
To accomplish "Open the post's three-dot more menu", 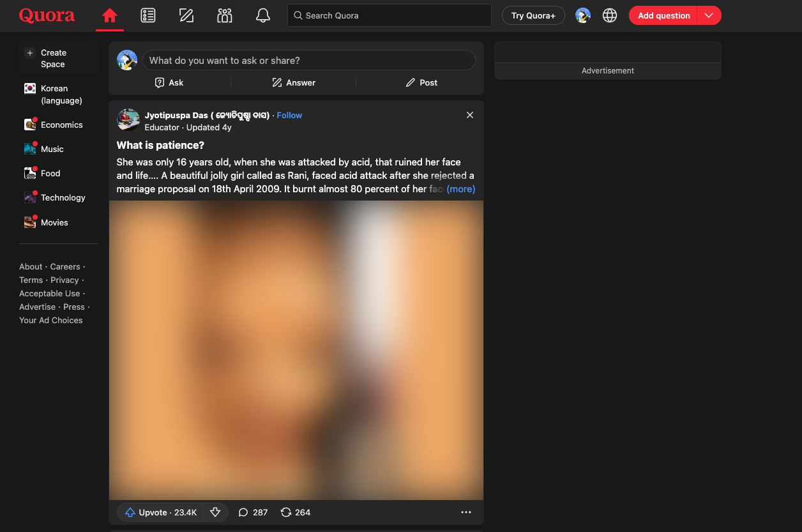I will [466, 512].
